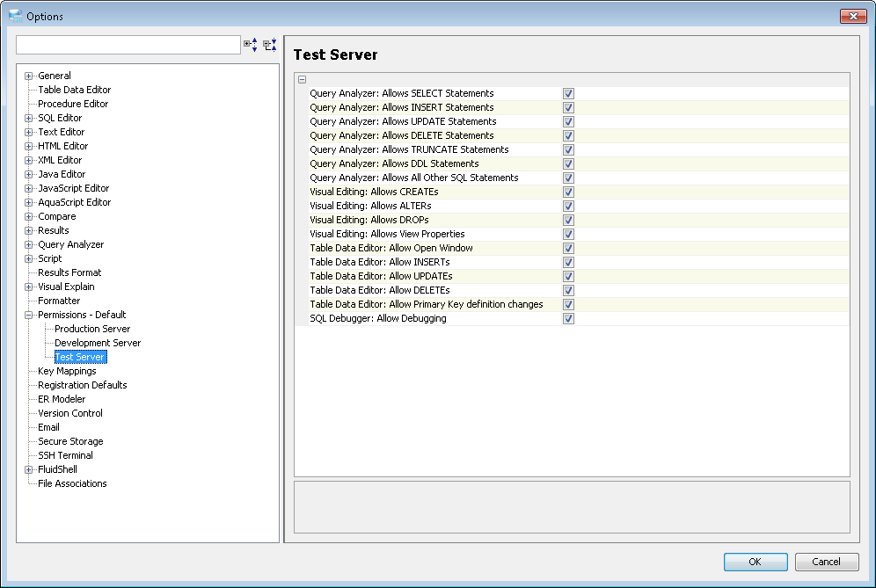Expand the AquaScript Editor tree node

tap(28, 203)
